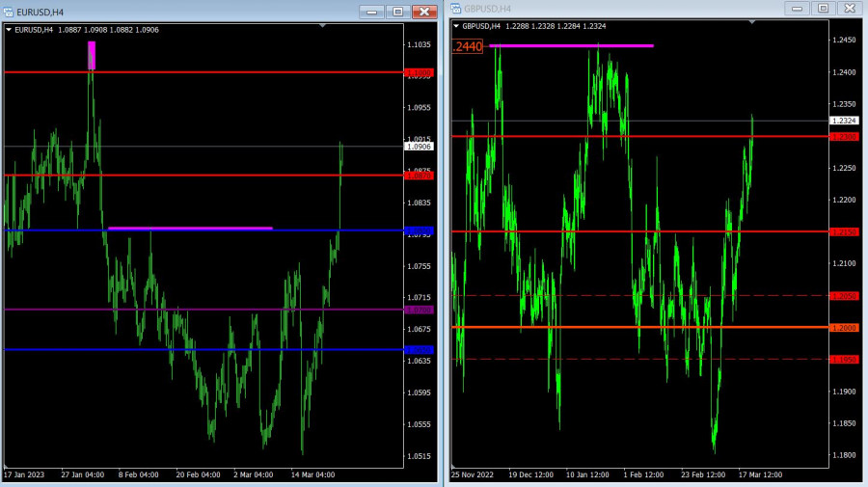Open the GBPUSD,H4 chart dropdown triangle

456,26
